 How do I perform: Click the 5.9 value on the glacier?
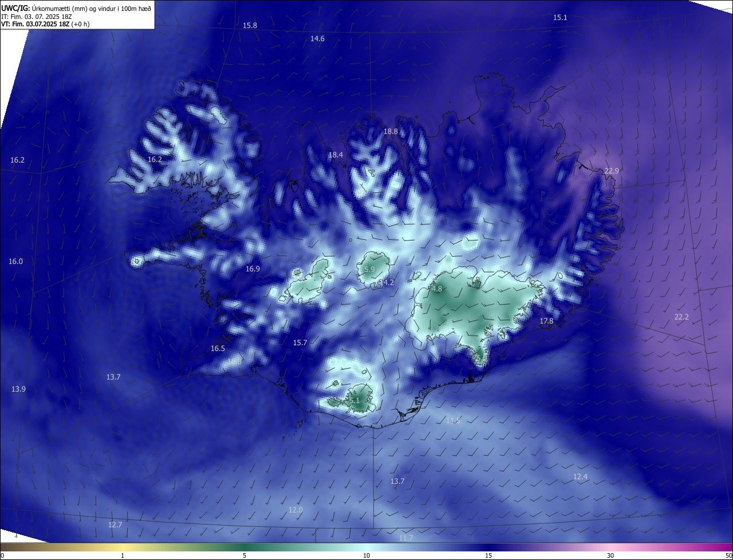coord(369,270)
